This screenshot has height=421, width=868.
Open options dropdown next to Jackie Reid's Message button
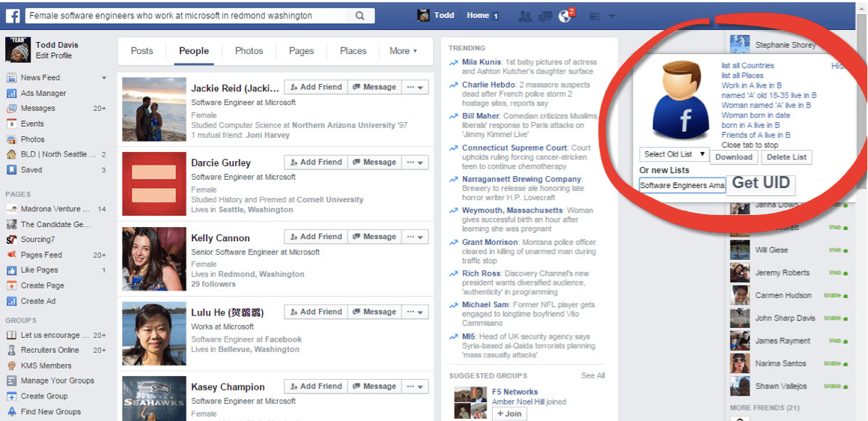415,87
